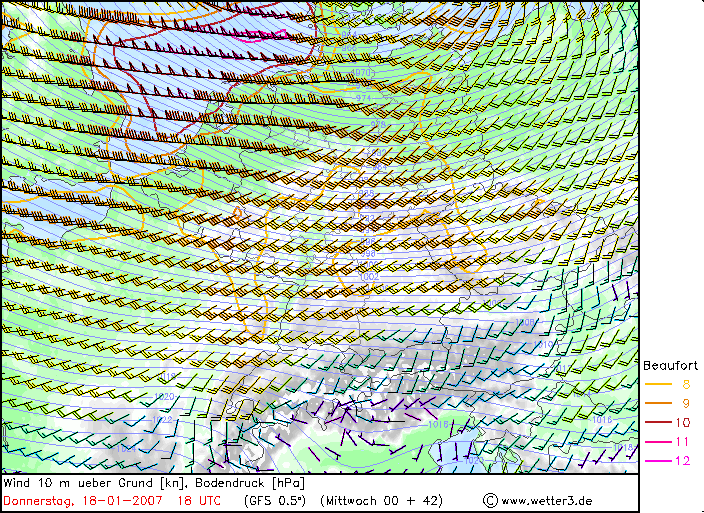Click the legend number 8

pyautogui.click(x=686, y=384)
